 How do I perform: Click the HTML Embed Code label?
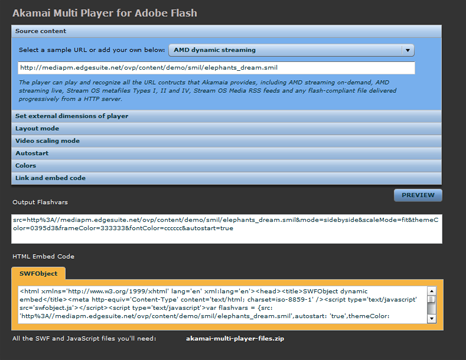pos(43,257)
